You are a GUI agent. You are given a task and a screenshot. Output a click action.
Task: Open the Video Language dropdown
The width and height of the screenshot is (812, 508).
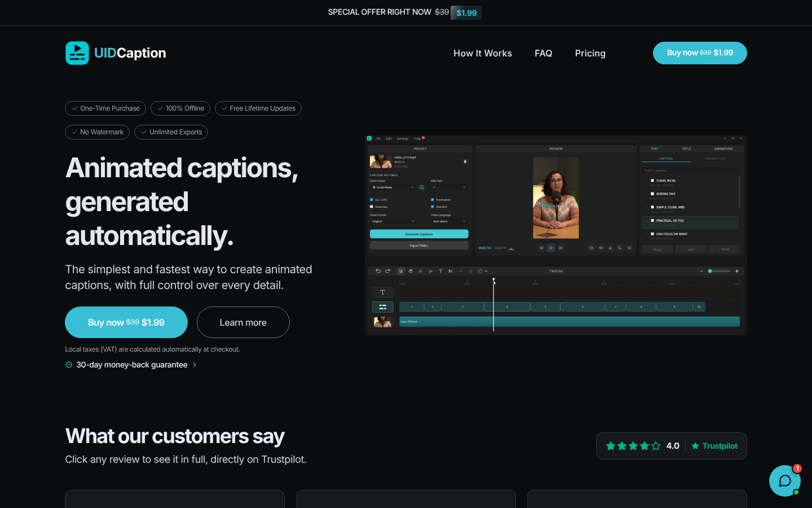click(449, 221)
